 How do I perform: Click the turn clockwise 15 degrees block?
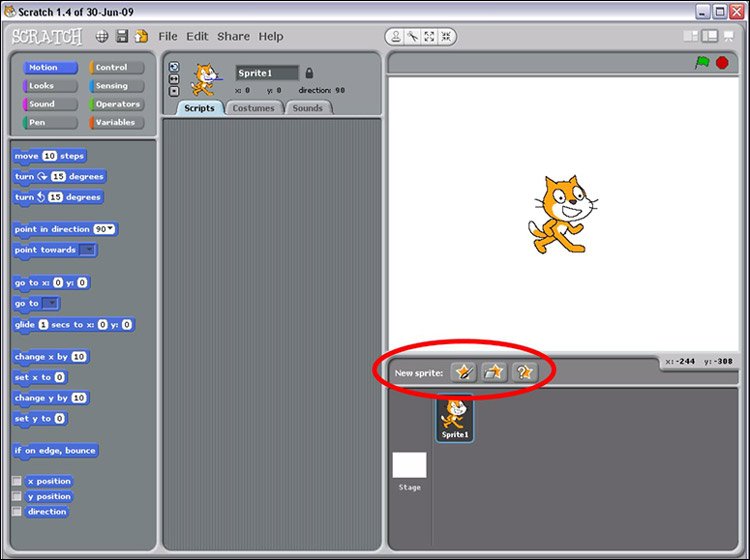click(x=60, y=176)
